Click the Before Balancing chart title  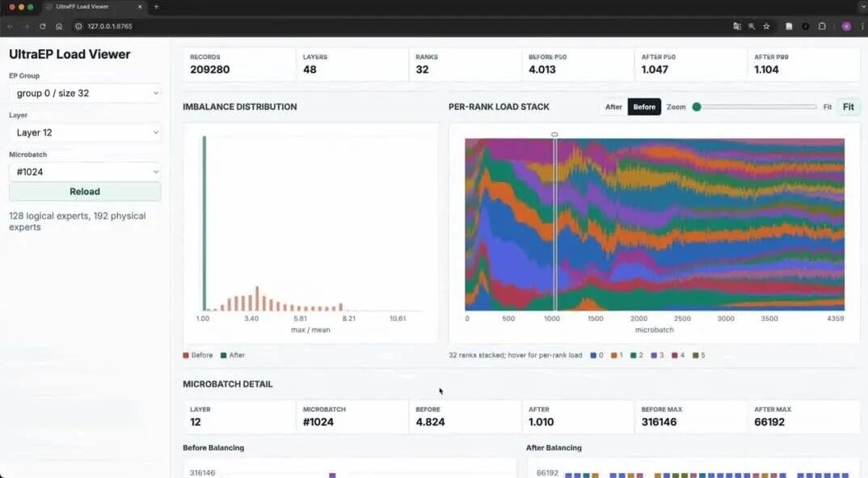point(213,447)
